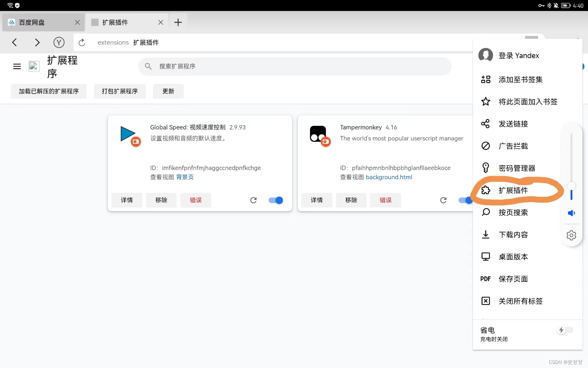Open the background.html link
Screen dimensions: 588x368
[389, 177]
